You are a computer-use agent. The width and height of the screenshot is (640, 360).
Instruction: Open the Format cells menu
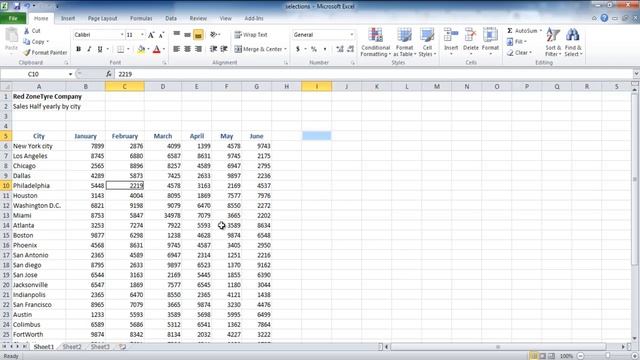click(x=490, y=42)
